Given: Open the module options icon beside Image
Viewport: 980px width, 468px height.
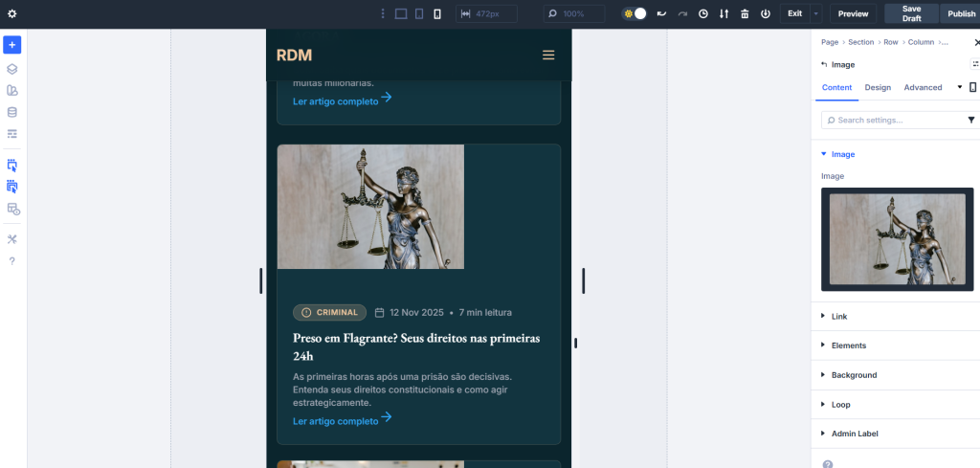Looking at the screenshot, I should pos(975,64).
